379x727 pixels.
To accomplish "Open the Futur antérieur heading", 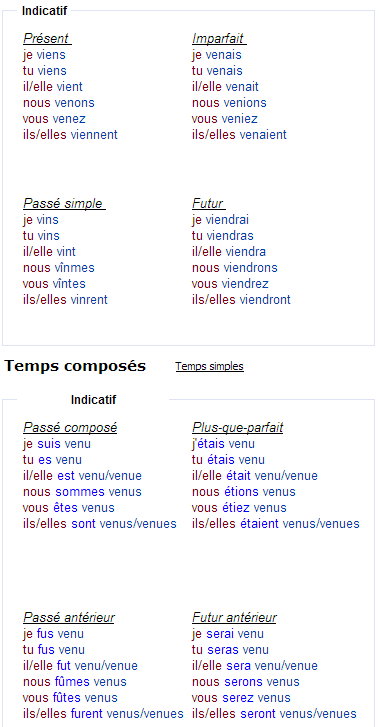I will (234, 618).
